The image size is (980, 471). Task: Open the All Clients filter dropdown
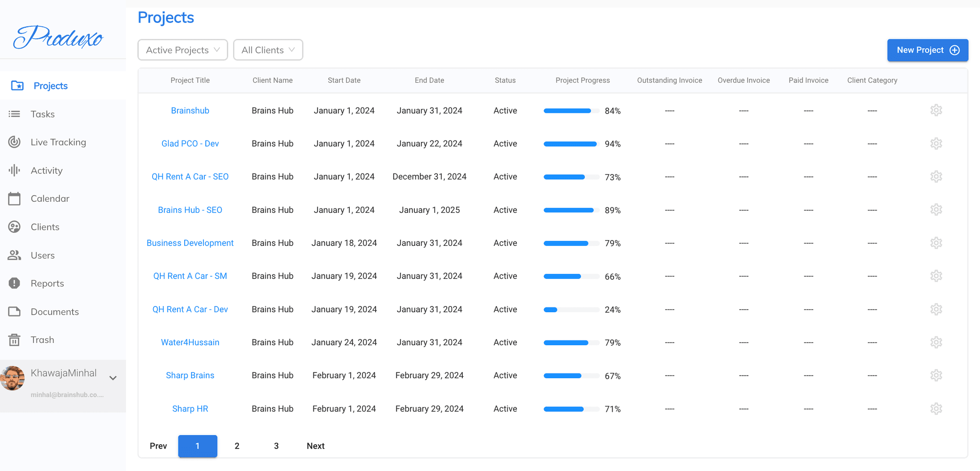coord(268,50)
